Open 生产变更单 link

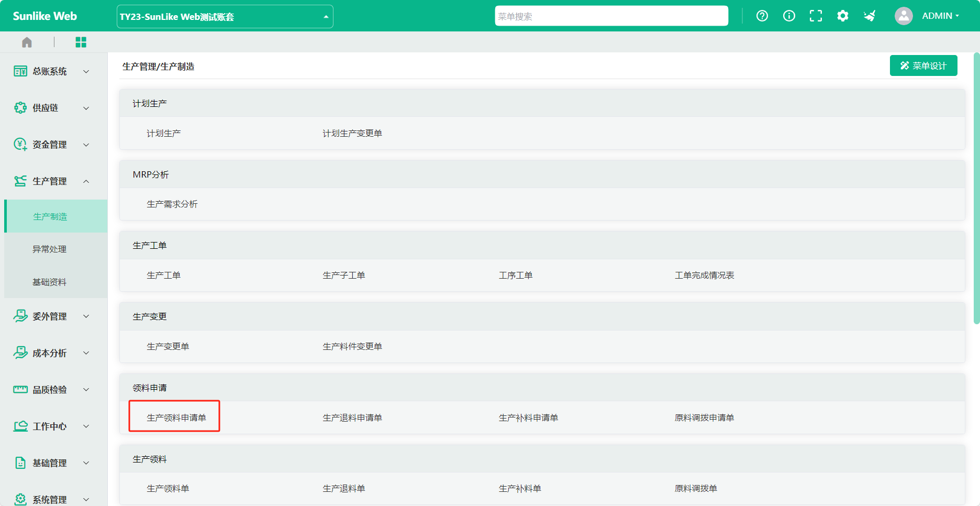[168, 346]
